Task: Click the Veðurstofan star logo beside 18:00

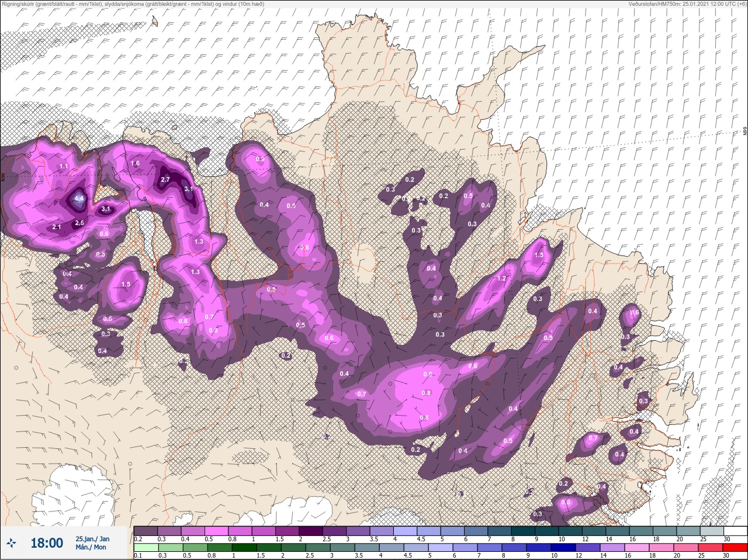Action: [11, 543]
